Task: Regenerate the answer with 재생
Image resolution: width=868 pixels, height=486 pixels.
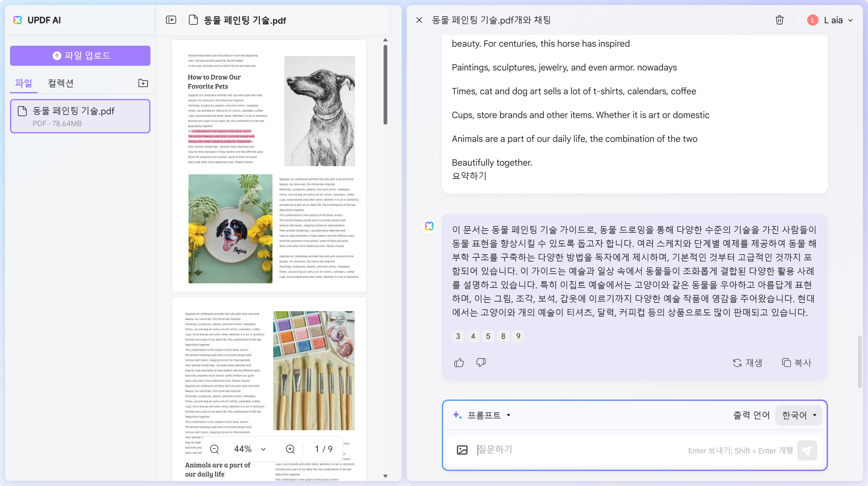Action: (x=747, y=363)
